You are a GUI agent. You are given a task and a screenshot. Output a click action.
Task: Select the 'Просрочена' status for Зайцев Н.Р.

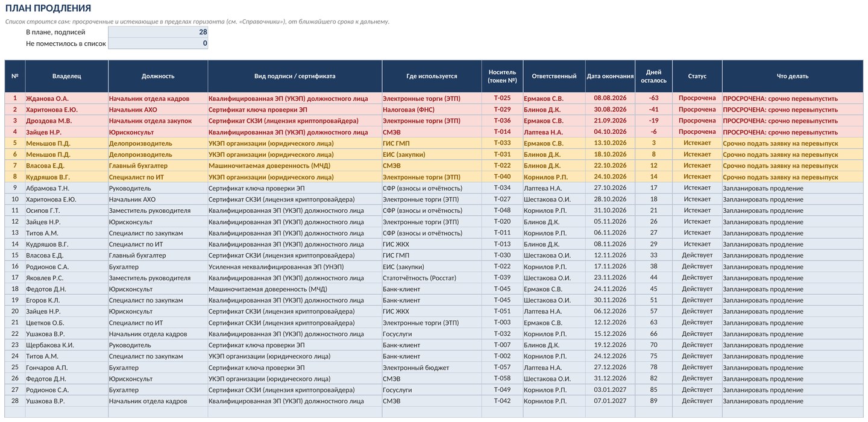click(697, 132)
